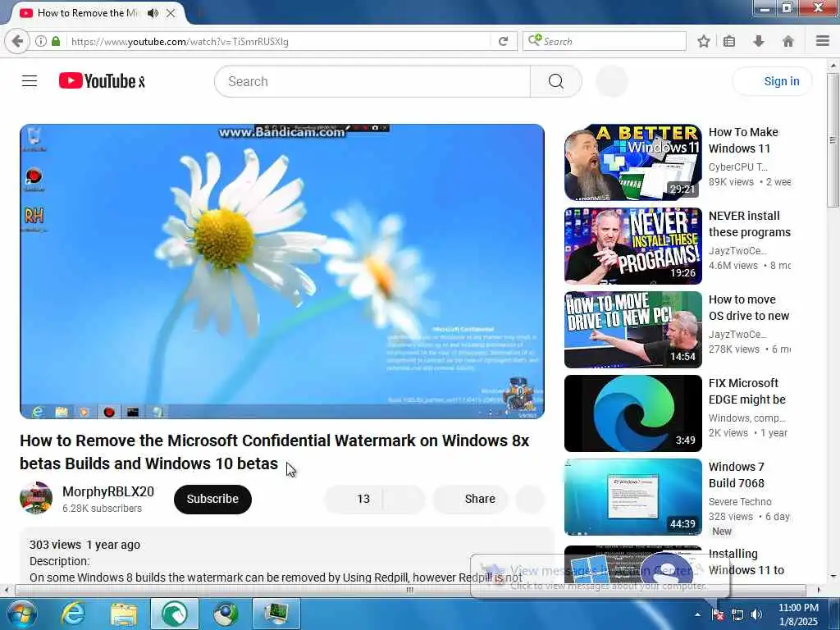This screenshot has height=630, width=840.
Task: Click the Share button
Action: point(470,499)
